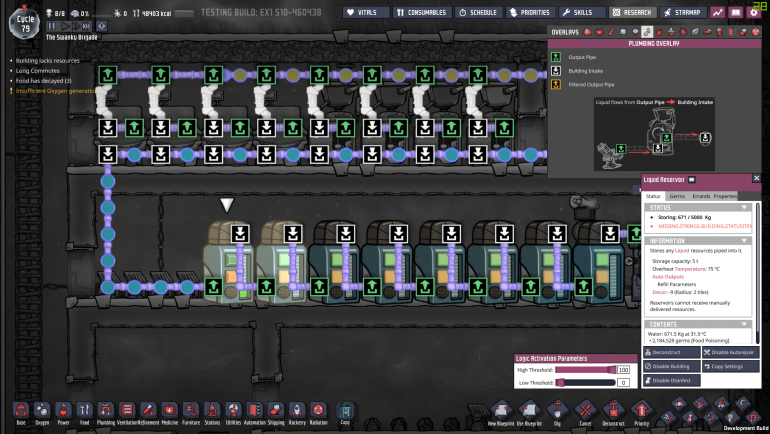Open the Furniture build category
Image resolution: width=770 pixels, height=434 pixels.
(x=191, y=413)
